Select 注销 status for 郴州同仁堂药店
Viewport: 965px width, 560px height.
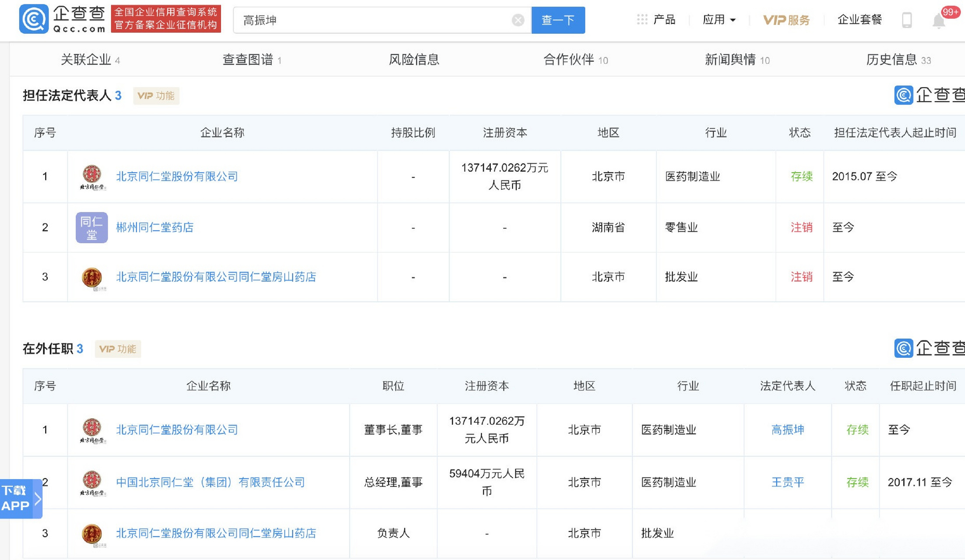click(x=801, y=227)
